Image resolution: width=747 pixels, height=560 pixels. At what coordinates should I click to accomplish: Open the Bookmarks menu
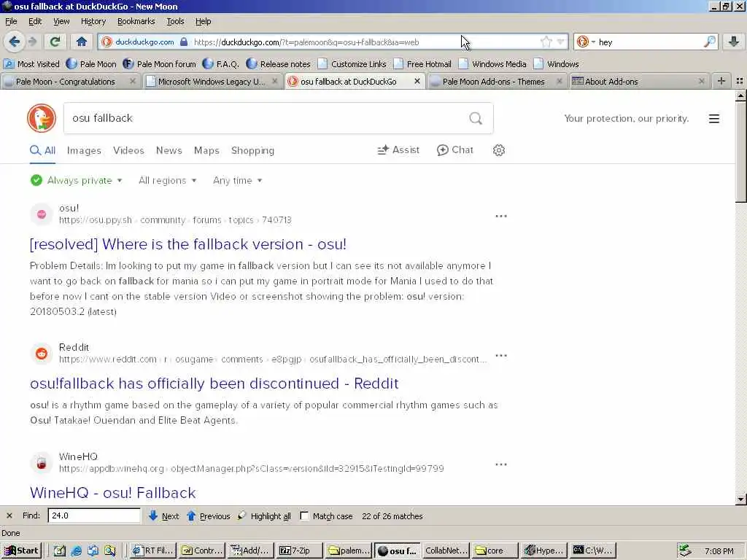[x=136, y=21]
